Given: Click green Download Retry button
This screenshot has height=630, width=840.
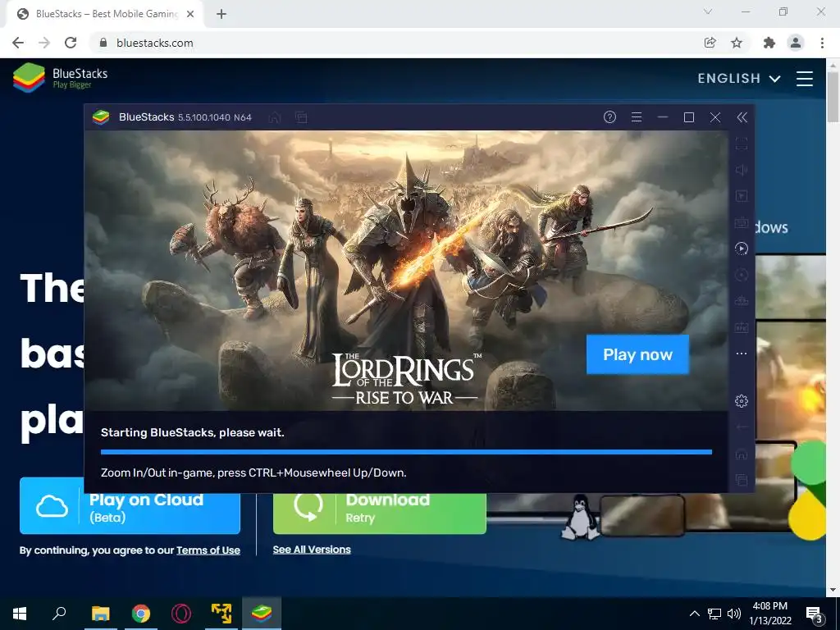Looking at the screenshot, I should [379, 514].
